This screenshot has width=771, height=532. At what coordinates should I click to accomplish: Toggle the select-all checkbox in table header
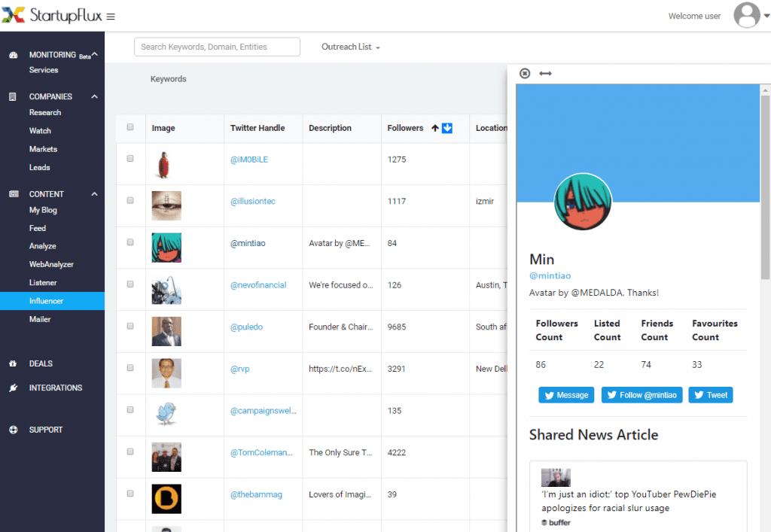[130, 127]
